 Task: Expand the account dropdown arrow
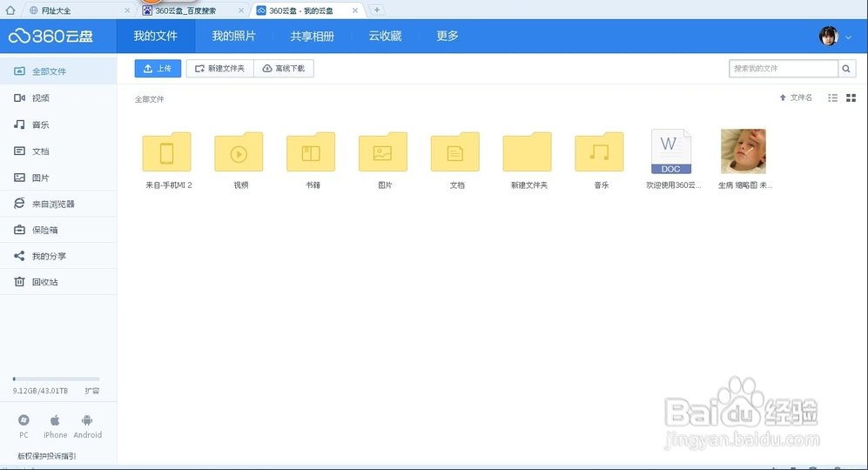pos(848,37)
